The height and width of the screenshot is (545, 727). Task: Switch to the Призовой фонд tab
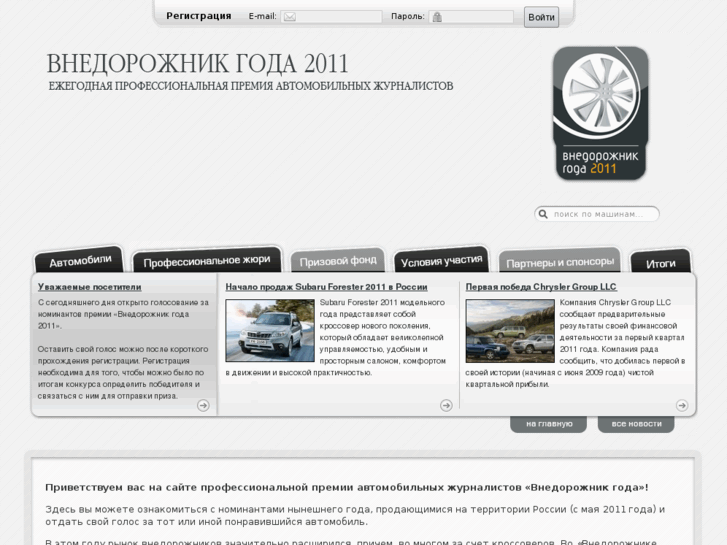click(338, 261)
